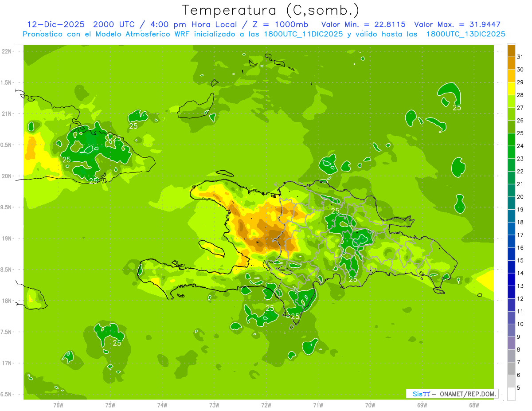
Task: Click the "22N" latitude label
Action: tap(7, 51)
